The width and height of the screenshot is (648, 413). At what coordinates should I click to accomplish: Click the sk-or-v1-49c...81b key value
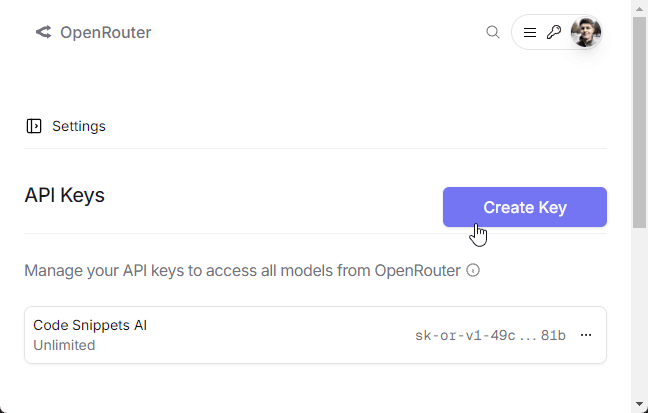point(490,335)
